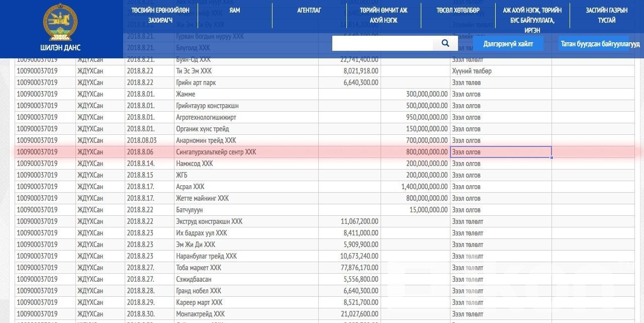This screenshot has width=644, height=323.
Task: Select the Засгийн газрын тусгай menu
Action: pyautogui.click(x=606, y=15)
